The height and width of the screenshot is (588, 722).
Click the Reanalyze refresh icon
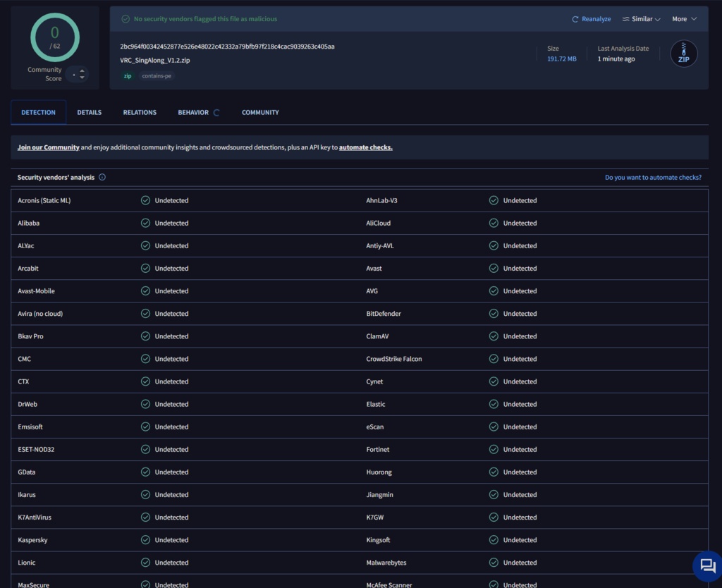pyautogui.click(x=575, y=19)
